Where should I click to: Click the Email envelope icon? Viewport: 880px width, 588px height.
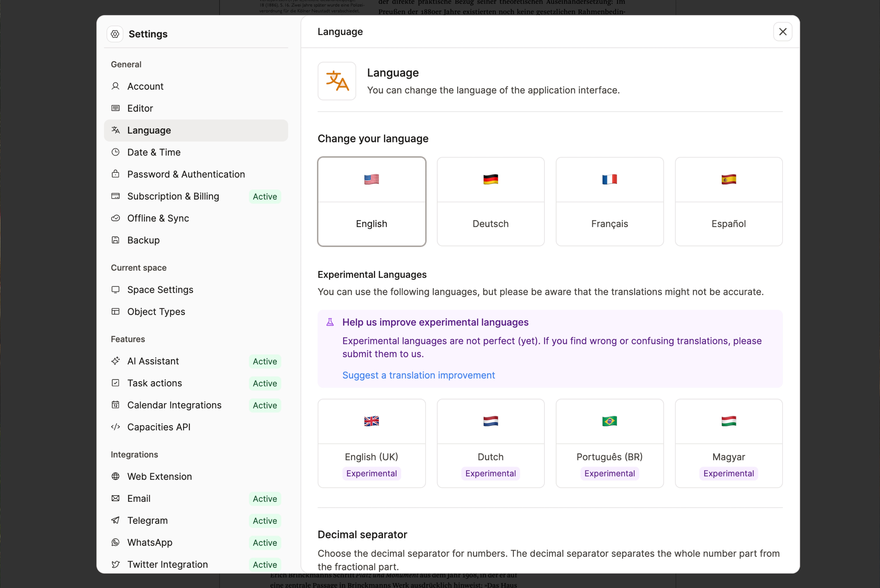click(115, 498)
